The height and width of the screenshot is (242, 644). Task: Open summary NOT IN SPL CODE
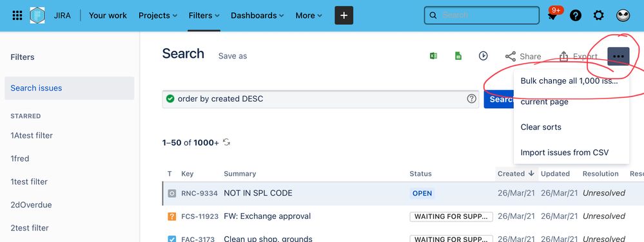coord(258,193)
